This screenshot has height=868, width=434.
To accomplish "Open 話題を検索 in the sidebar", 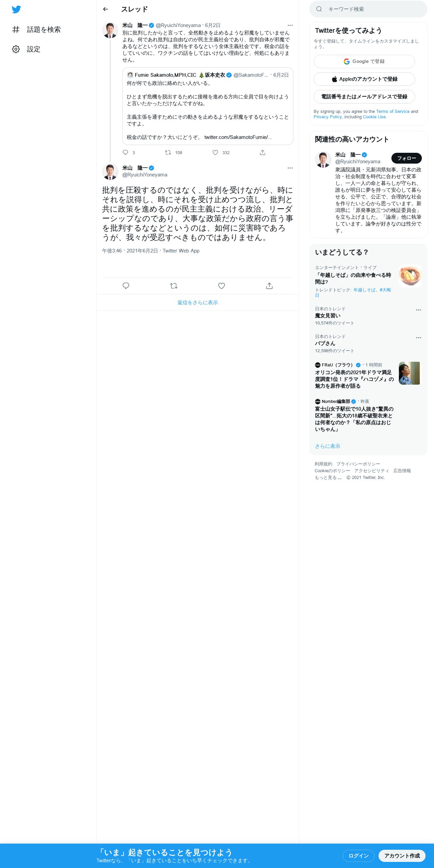I will [x=37, y=30].
